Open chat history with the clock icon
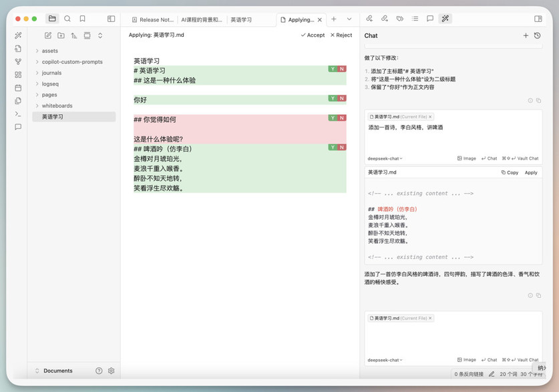 [x=538, y=35]
